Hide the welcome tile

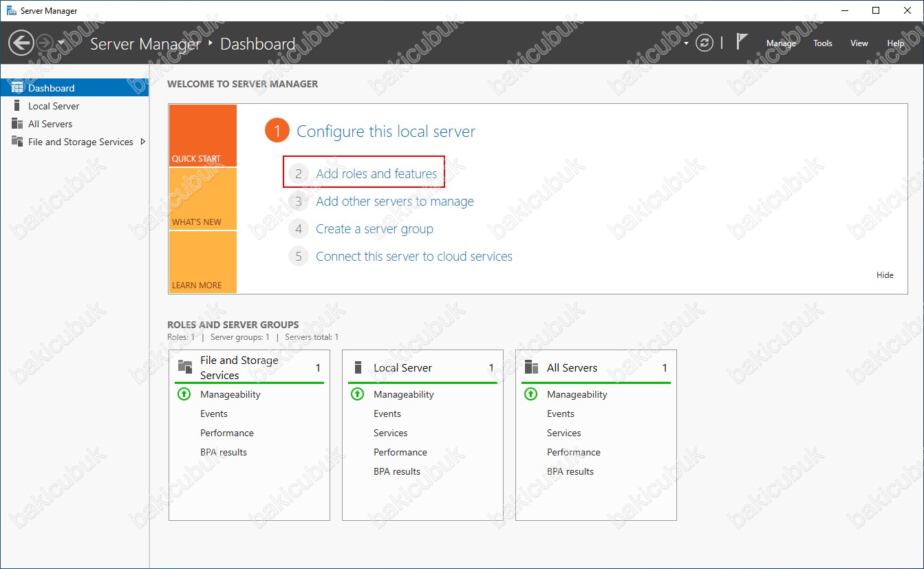[885, 275]
